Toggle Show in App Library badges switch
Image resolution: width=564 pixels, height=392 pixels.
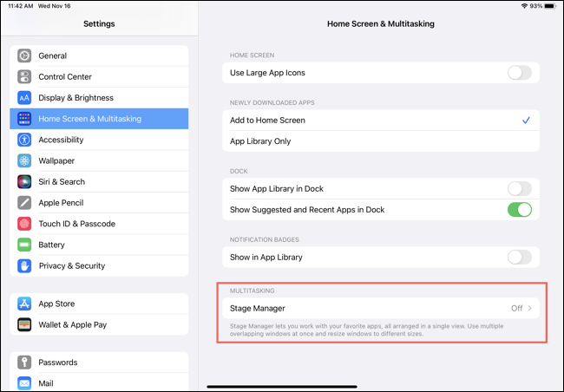[x=520, y=257]
